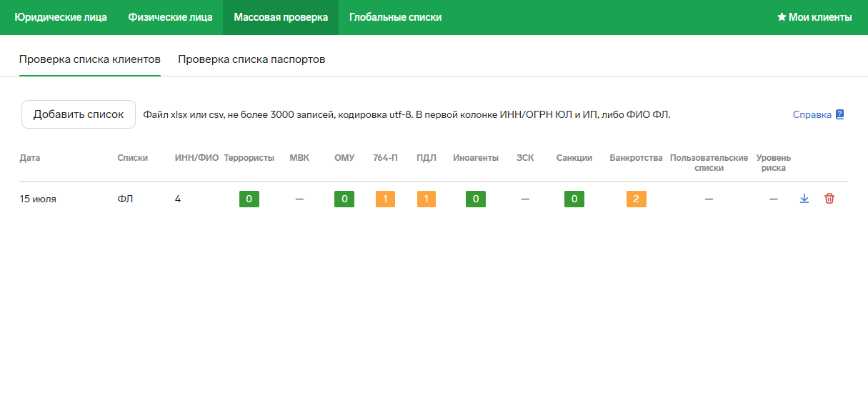The image size is (868, 411).
Task: Click the star icon in Мои клиенты
Action: 782,17
